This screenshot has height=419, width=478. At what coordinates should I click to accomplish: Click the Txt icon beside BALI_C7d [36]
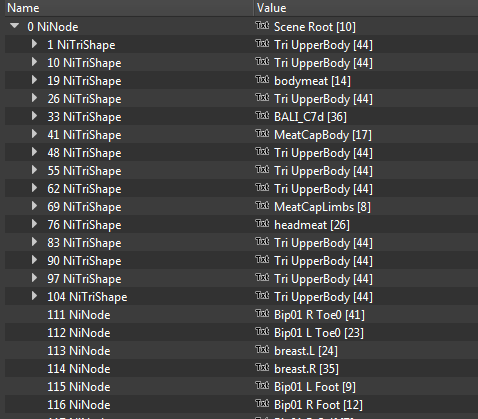pyautogui.click(x=262, y=116)
